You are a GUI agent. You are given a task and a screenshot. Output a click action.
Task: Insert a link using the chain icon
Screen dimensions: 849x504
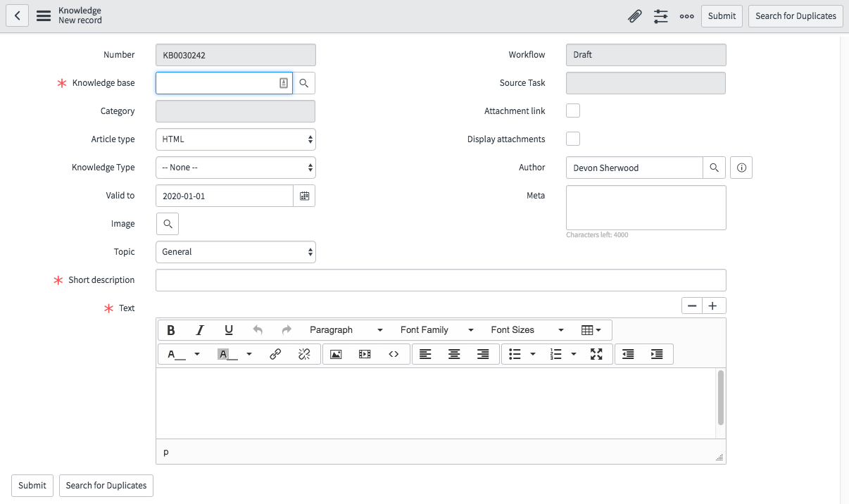click(275, 354)
